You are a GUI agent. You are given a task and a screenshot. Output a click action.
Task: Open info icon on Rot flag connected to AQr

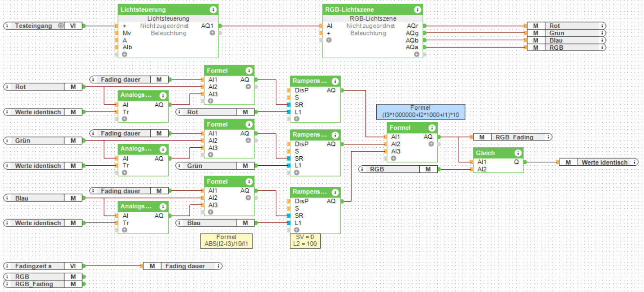click(x=602, y=26)
